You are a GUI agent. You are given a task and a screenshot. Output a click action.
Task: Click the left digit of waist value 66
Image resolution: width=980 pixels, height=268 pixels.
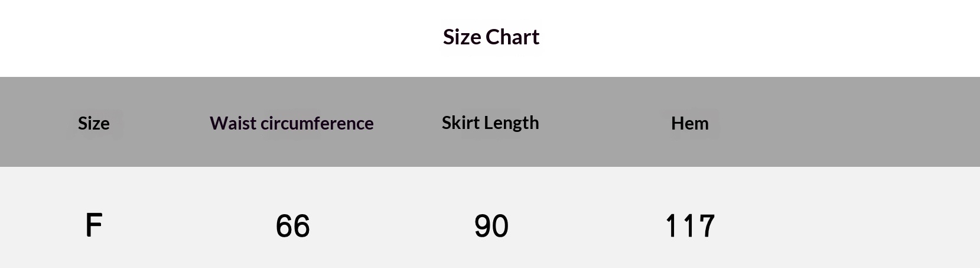coord(284,226)
